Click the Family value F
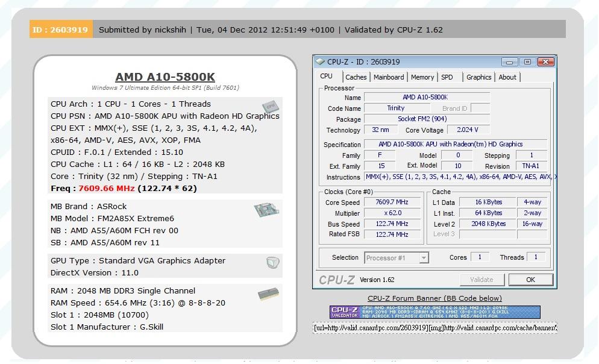Screen dimensions: 599x364 [380, 155]
